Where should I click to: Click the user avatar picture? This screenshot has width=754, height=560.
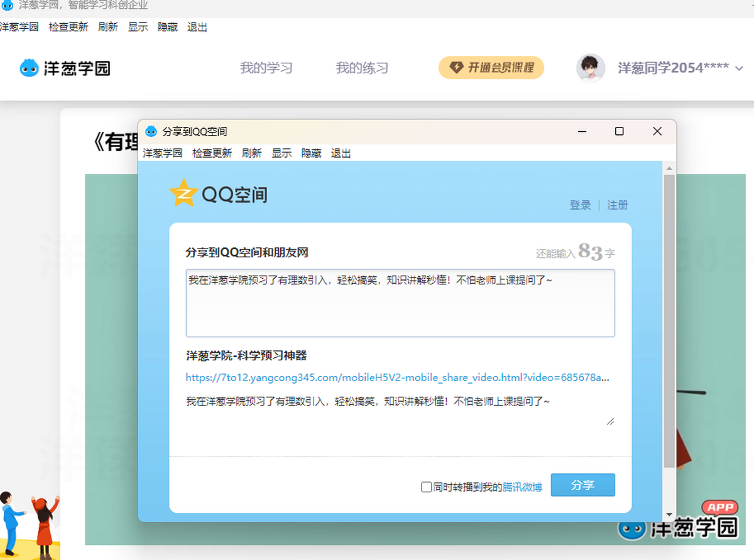point(591,68)
